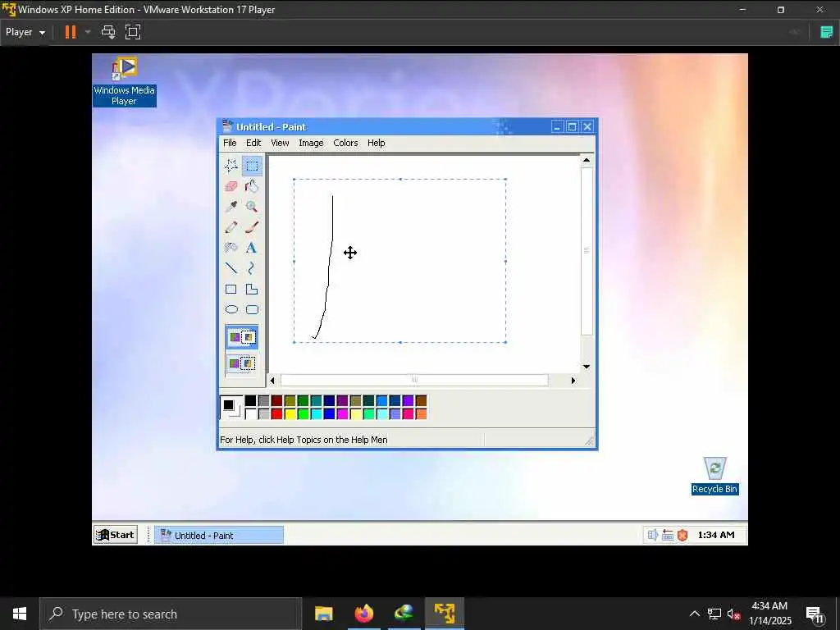This screenshot has width=840, height=630.
Task: Click the vertical scrollbar thumb in Paint
Action: pos(587,251)
